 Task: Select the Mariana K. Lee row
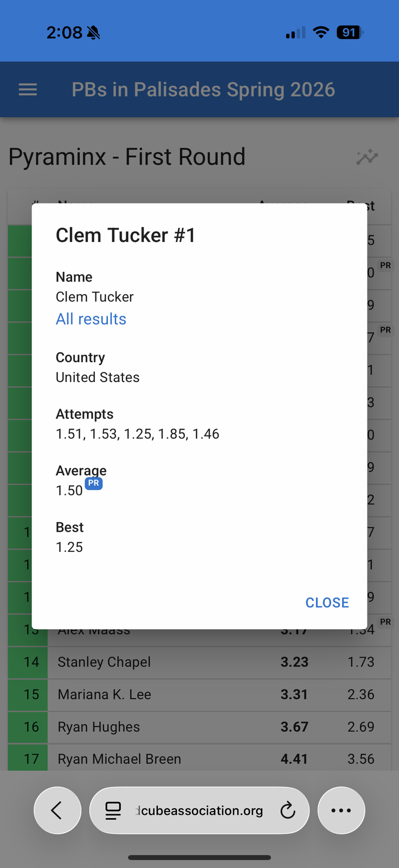(200, 695)
